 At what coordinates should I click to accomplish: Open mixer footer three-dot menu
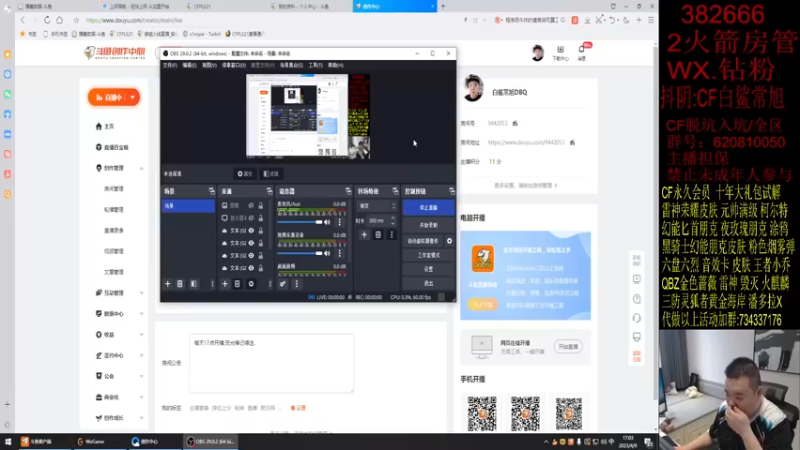pyautogui.click(x=296, y=284)
